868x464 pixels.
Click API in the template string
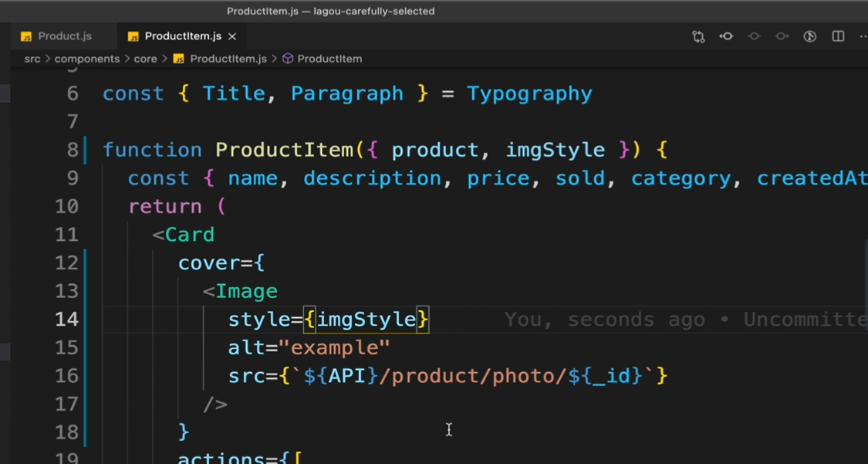[347, 376]
